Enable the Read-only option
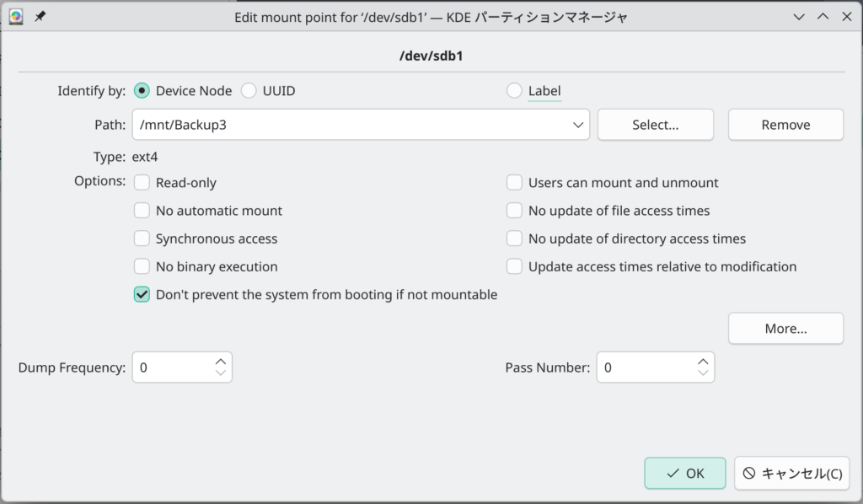The image size is (863, 504). tap(142, 183)
